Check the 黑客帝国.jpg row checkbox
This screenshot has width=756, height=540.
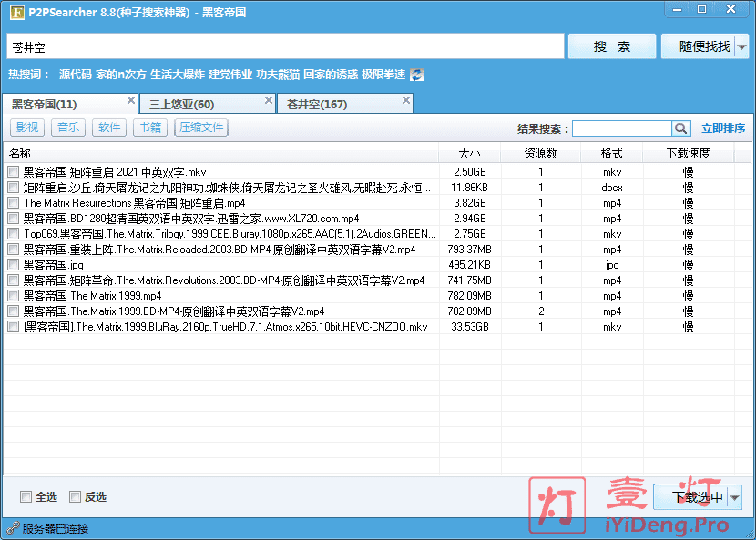click(14, 265)
